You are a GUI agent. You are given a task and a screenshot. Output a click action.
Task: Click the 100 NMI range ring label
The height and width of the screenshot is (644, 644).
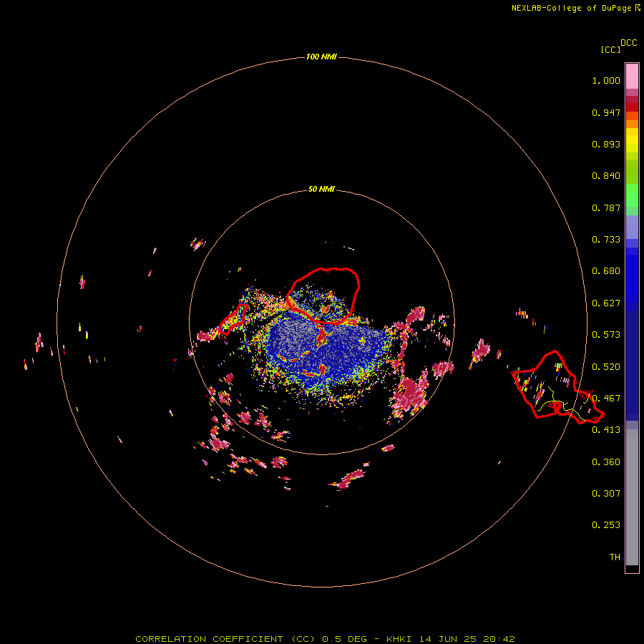[321, 57]
